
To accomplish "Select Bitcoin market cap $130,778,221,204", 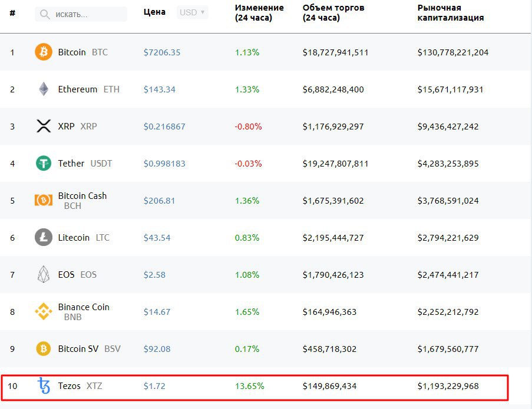I will coord(453,52).
